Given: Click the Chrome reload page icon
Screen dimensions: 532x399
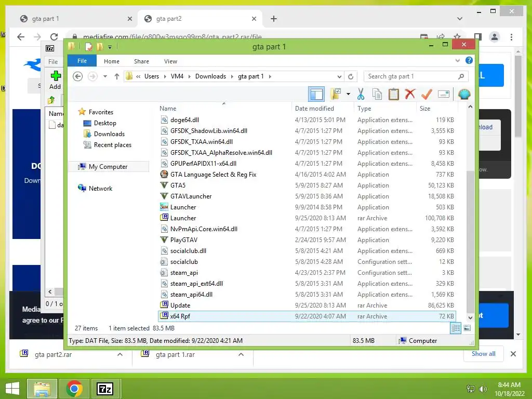Looking at the screenshot, I should click(54, 37).
